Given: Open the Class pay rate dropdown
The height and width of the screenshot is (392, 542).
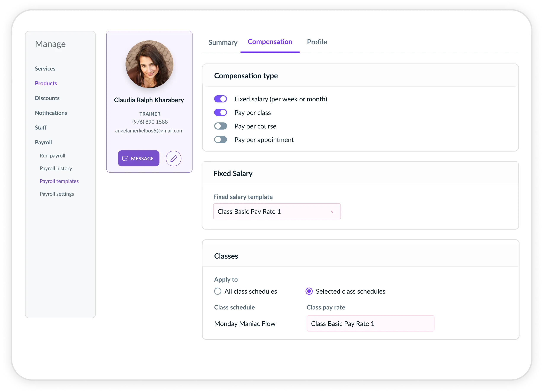Looking at the screenshot, I should pos(370,323).
